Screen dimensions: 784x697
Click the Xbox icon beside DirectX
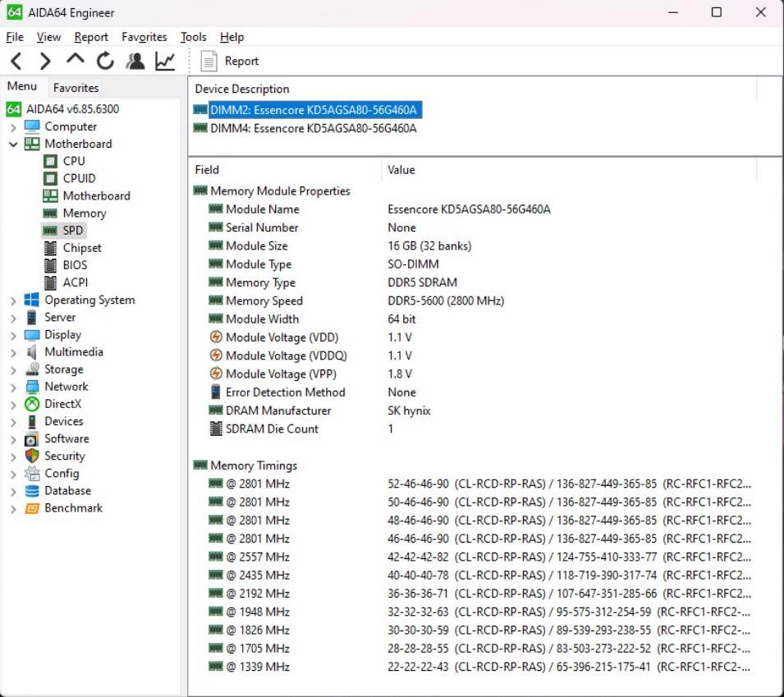click(x=32, y=404)
